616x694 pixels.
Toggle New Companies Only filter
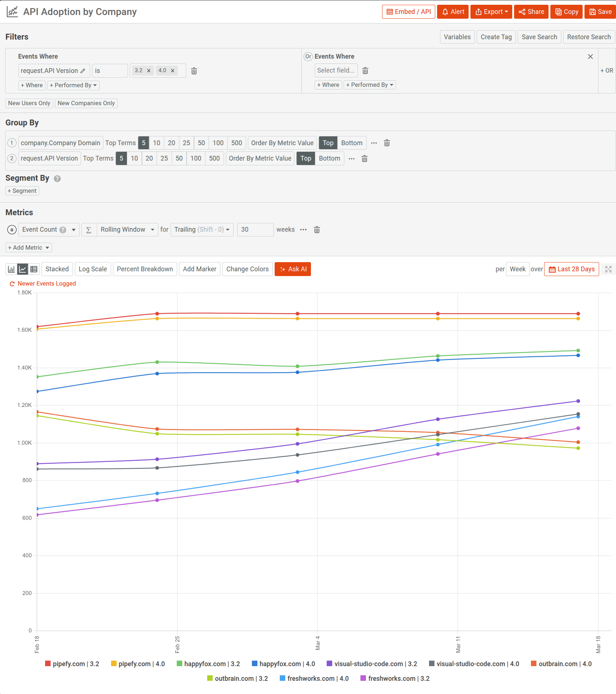point(86,103)
